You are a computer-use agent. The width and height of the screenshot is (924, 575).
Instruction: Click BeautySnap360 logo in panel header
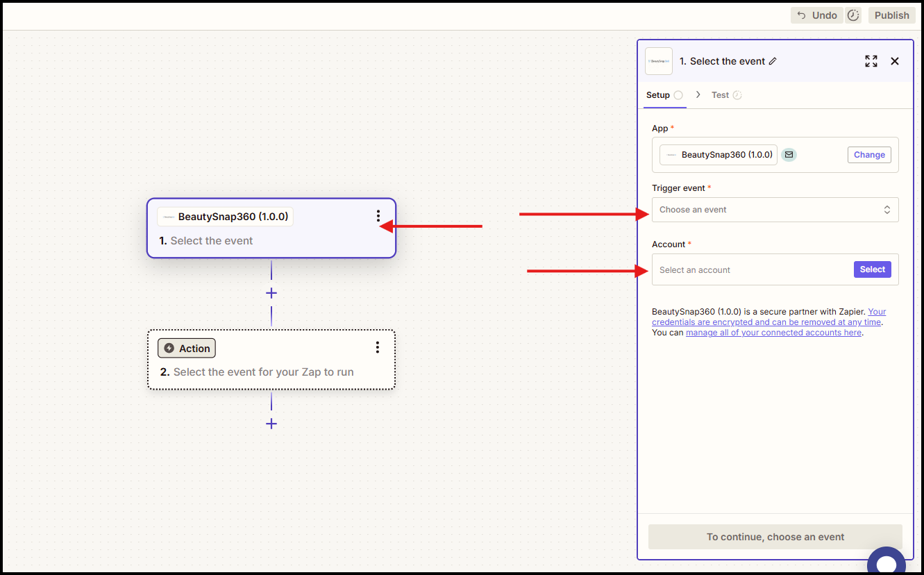point(659,61)
